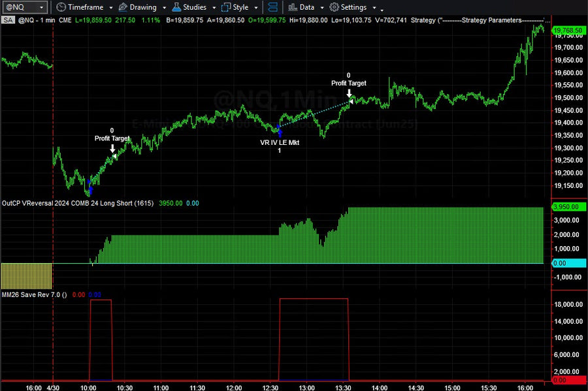588x391 pixels.
Task: Click white exit arrow under second Profit Target
Action: point(349,93)
